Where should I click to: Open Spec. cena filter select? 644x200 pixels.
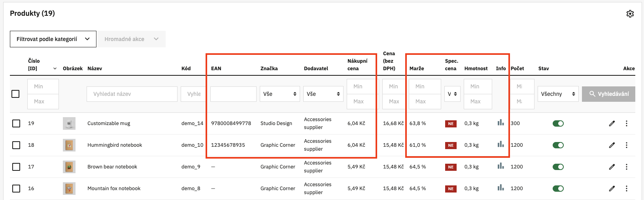pos(452,94)
